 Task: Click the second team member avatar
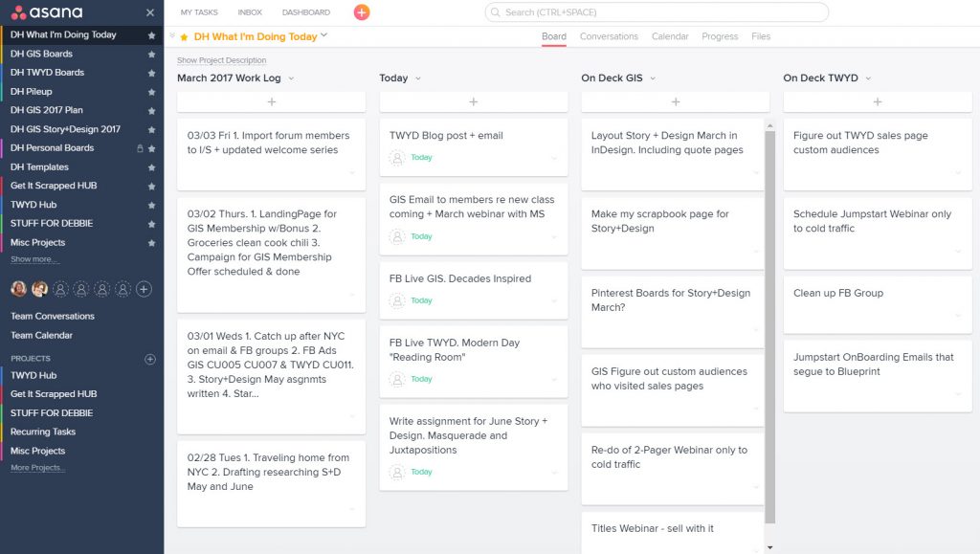pyautogui.click(x=39, y=289)
